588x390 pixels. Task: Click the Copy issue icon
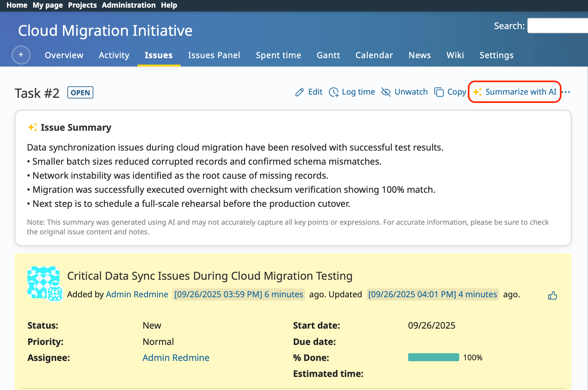click(x=439, y=92)
